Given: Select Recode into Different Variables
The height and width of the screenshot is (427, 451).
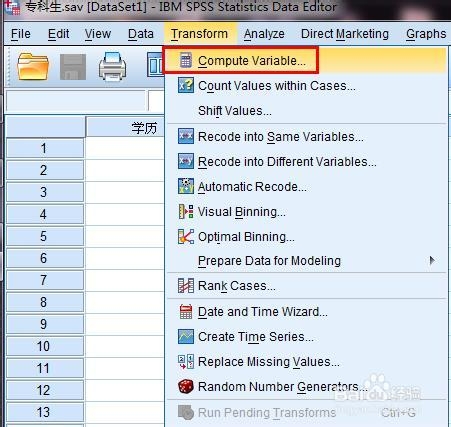Looking at the screenshot, I should click(287, 162).
